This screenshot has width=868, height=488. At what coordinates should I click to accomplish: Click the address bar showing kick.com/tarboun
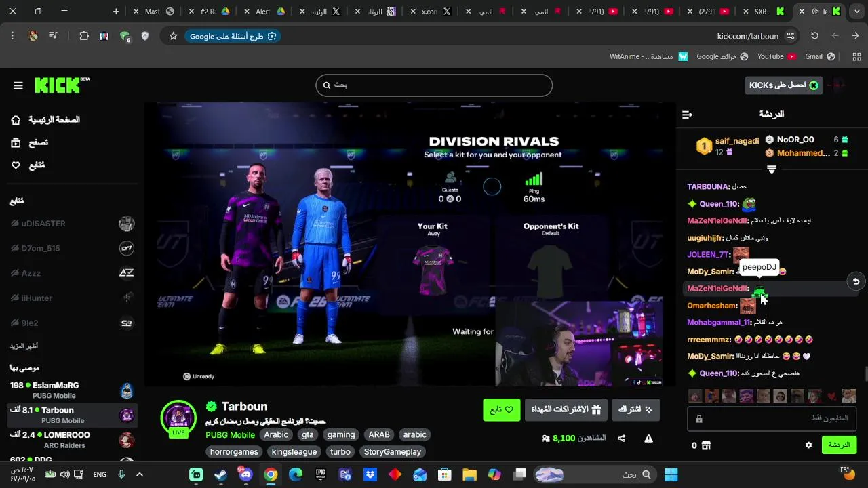click(748, 36)
